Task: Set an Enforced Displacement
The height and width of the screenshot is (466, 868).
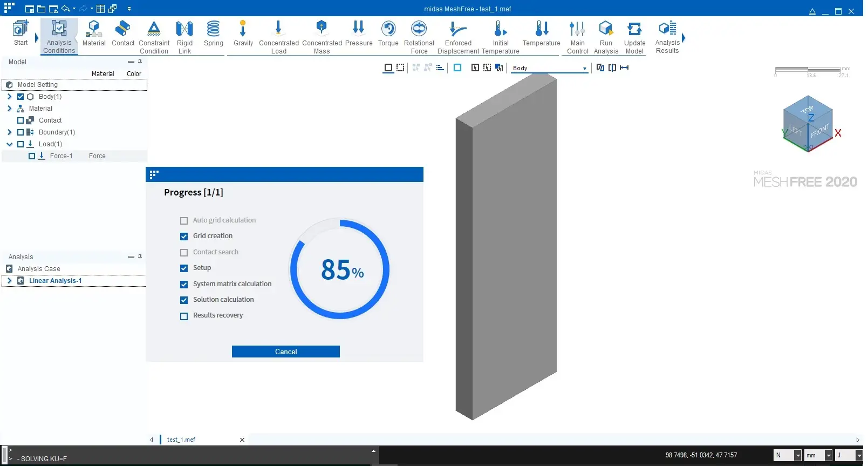Action: click(x=458, y=37)
